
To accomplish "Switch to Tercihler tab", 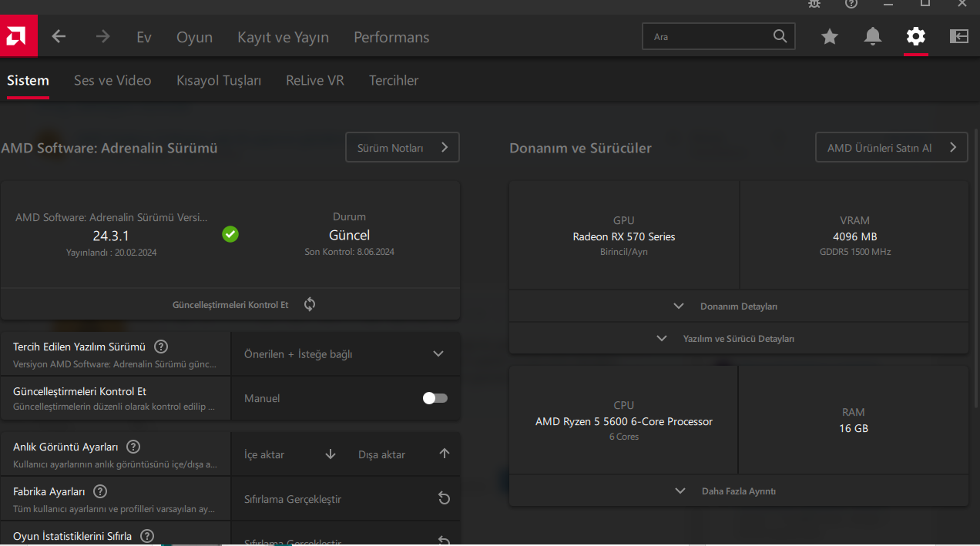I will [394, 80].
